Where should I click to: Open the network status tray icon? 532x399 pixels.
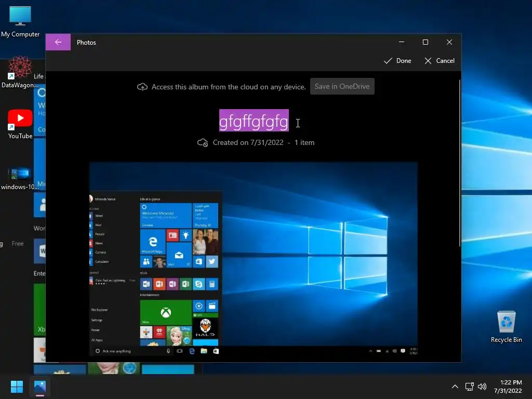[x=469, y=387]
